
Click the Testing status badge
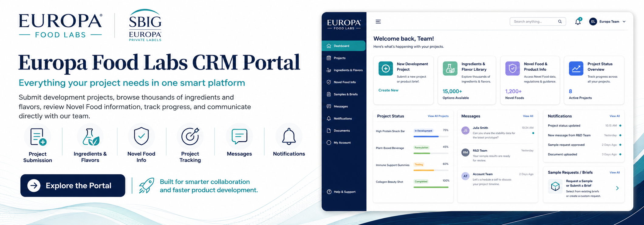[419, 165]
